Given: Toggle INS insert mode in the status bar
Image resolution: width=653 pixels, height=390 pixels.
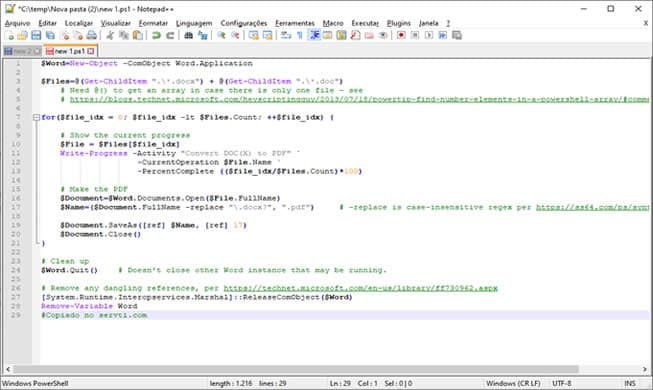Looking at the screenshot, I should (630, 383).
